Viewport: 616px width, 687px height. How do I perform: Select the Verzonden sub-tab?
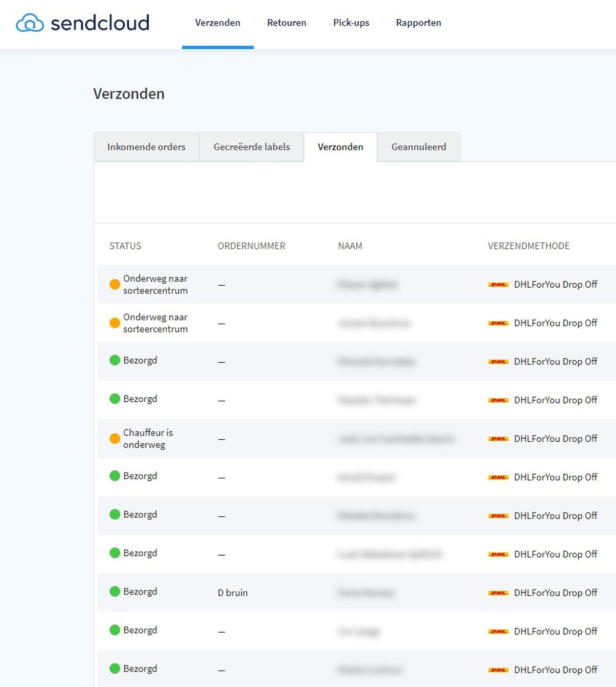point(340,147)
